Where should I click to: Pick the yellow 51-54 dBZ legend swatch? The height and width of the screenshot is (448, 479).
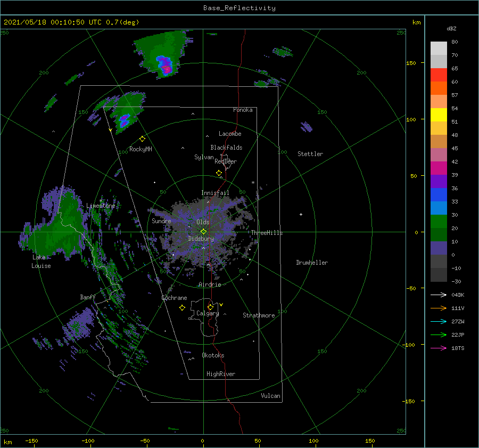point(439,115)
